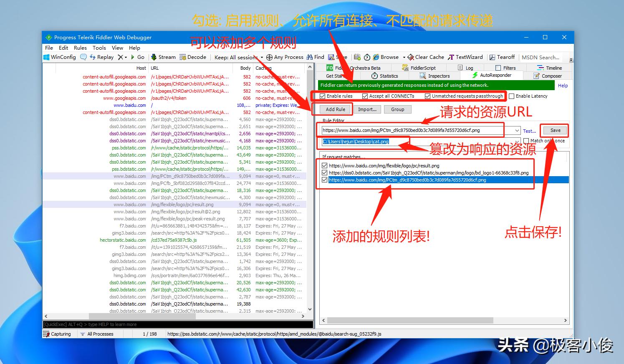The width and height of the screenshot is (624, 364).
Task: Select the AutoResponder tab
Action: [492, 76]
